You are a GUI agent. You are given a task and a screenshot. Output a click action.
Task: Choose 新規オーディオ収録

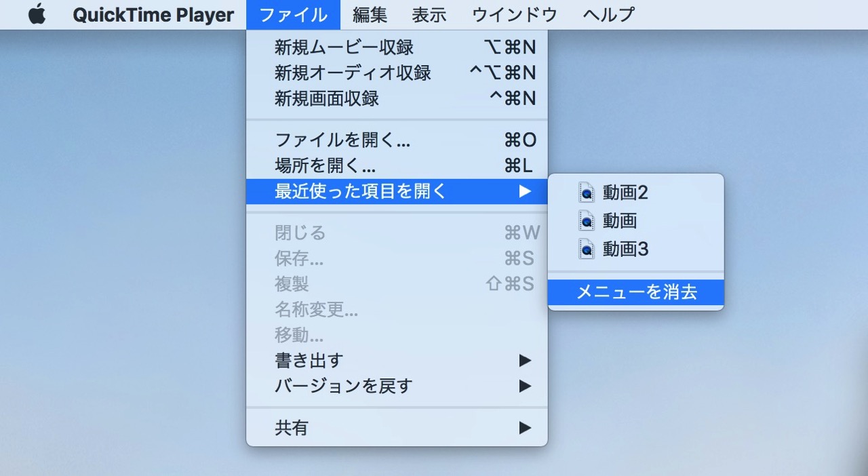click(397, 73)
